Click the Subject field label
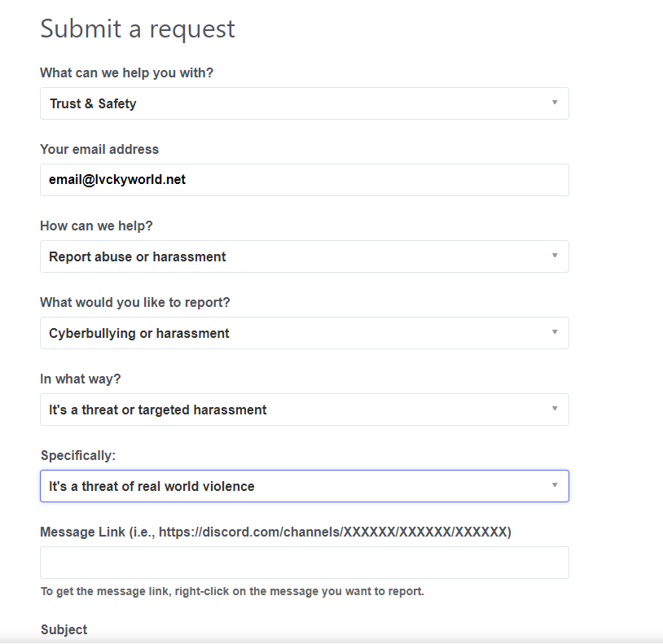The image size is (663, 644). pyautogui.click(x=64, y=629)
